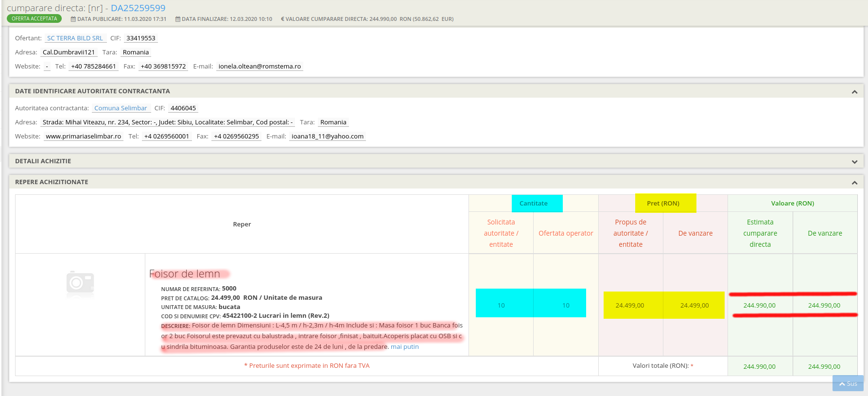This screenshot has width=868, height=396.
Task: Click the Ofertata operator column header
Action: pyautogui.click(x=566, y=233)
